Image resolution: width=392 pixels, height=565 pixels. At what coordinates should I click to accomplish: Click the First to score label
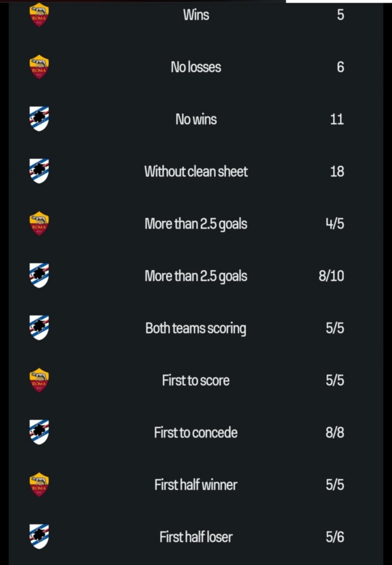coord(196,380)
